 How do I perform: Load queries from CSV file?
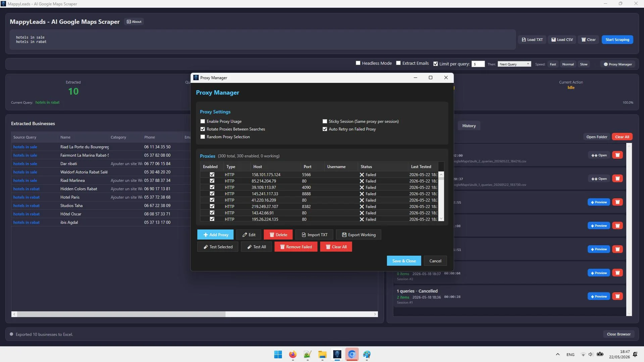(562, 40)
